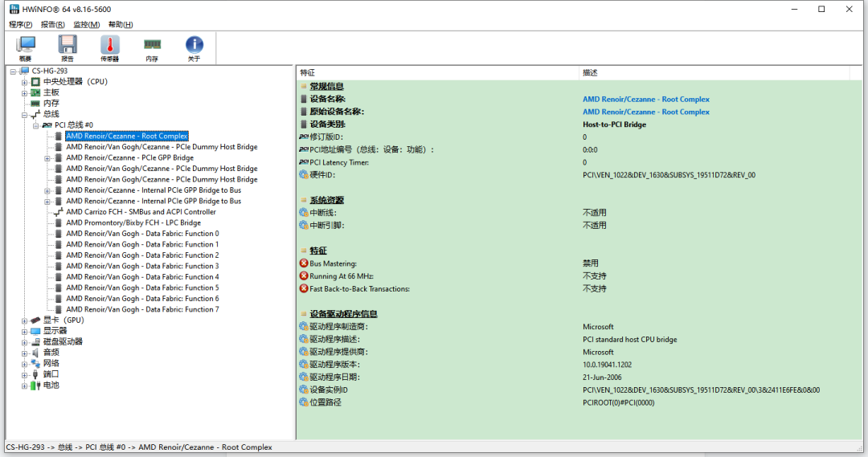The image size is (868, 457).
Task: Collapse the PCI 总线 #0 node
Action: (x=36, y=125)
